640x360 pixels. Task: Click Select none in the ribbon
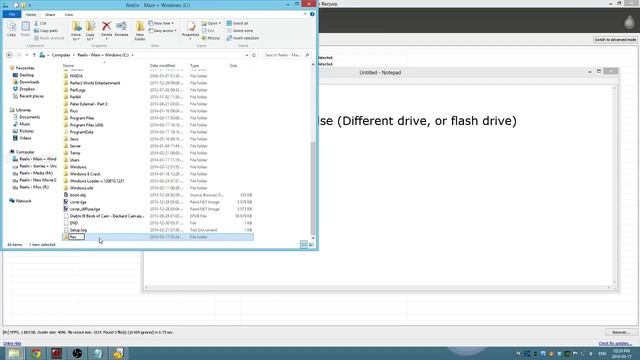[240, 31]
